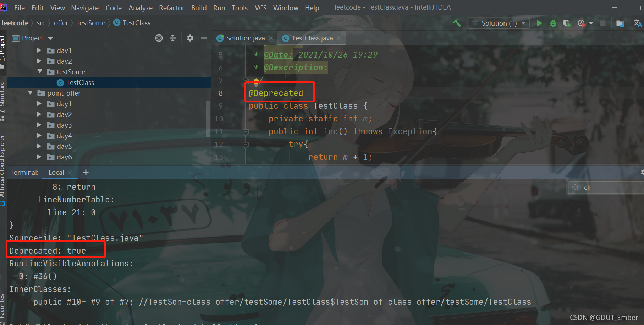Click the @Description: tag in the comment

pyautogui.click(x=296, y=67)
